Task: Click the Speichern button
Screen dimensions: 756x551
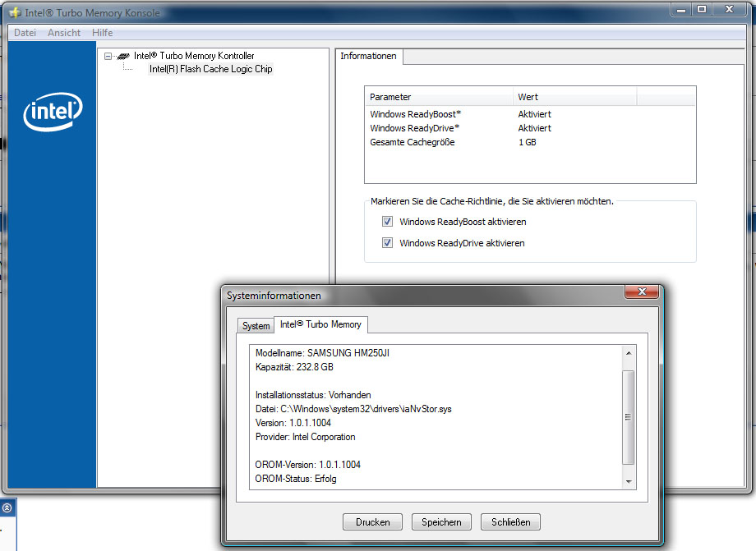Action: 441,522
